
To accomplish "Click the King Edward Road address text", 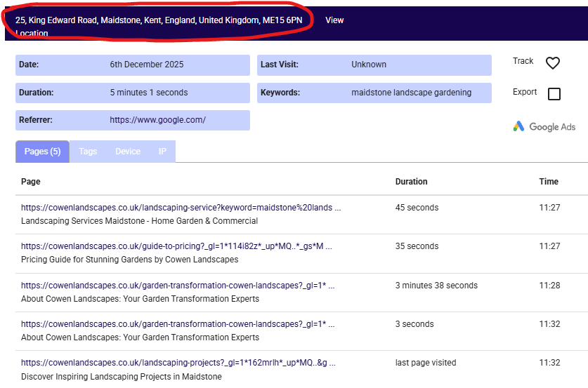I will (x=159, y=20).
